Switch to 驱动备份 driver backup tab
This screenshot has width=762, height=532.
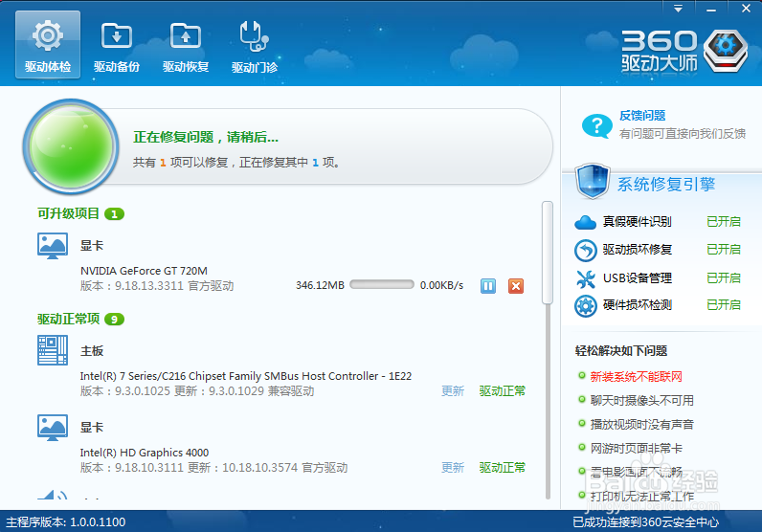[117, 46]
